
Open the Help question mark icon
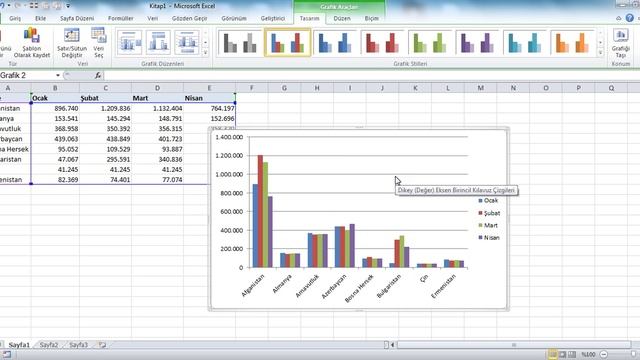630,18
